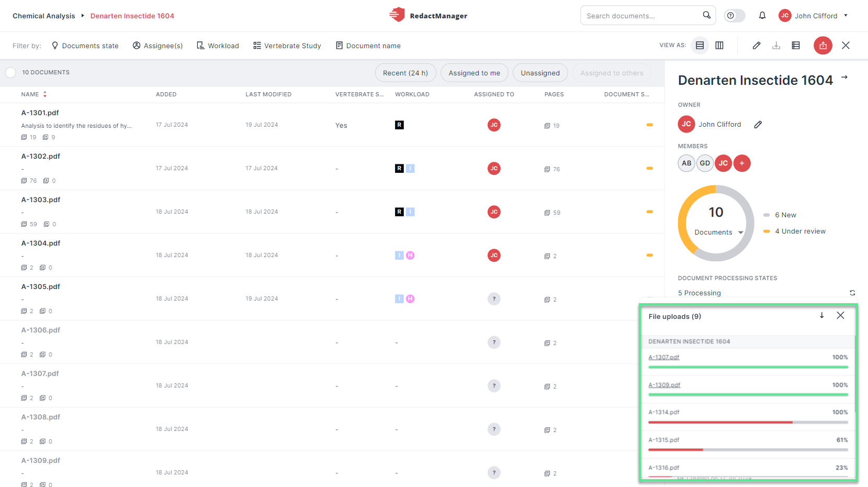Click the Yes vertebrate value of A-1301.pdf
The image size is (868, 487).
click(341, 125)
